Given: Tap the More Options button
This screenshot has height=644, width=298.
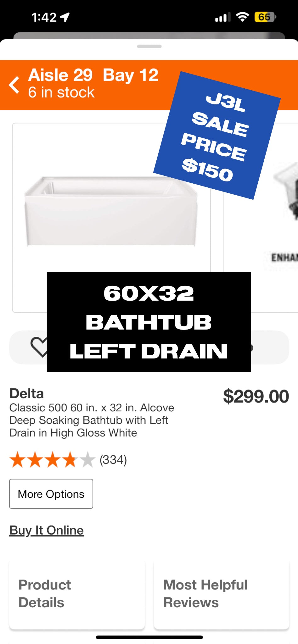Looking at the screenshot, I should 51,494.
